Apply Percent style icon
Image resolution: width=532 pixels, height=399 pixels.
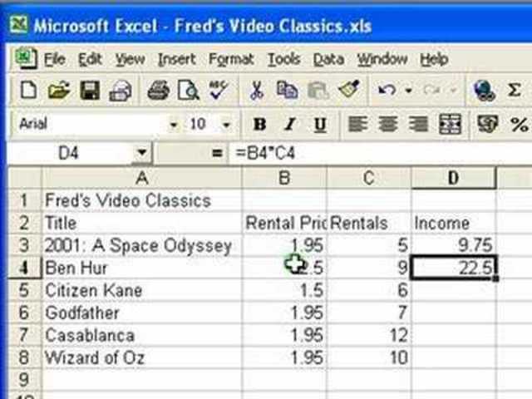pos(519,124)
